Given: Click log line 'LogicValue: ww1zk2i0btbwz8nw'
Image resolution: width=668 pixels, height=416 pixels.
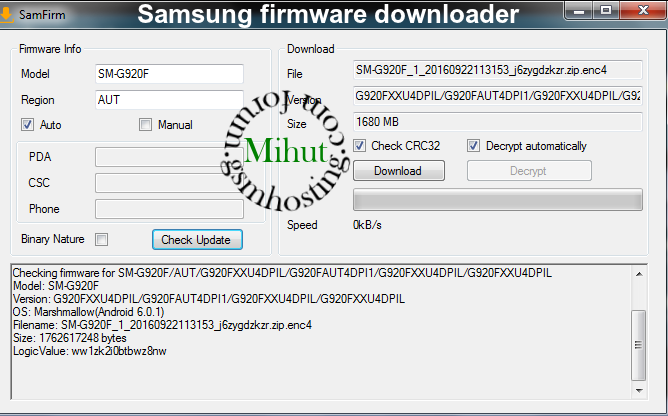Looking at the screenshot, I should click(x=89, y=351).
